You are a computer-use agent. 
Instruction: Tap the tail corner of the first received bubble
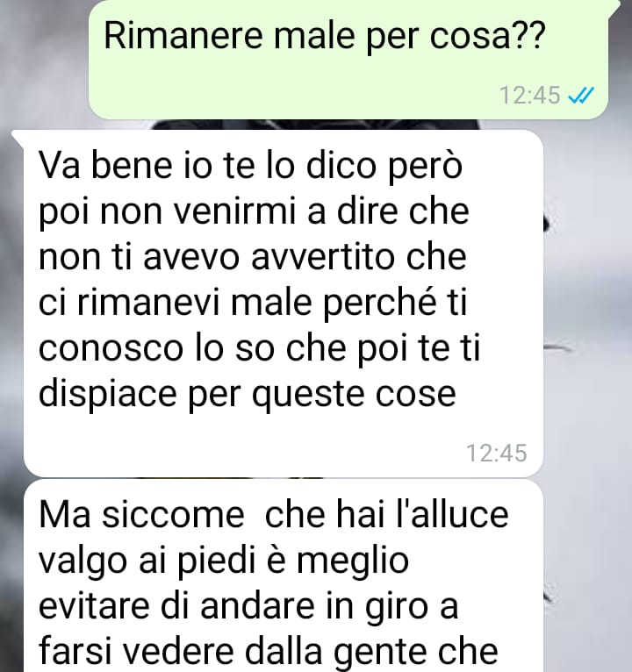click(18, 136)
